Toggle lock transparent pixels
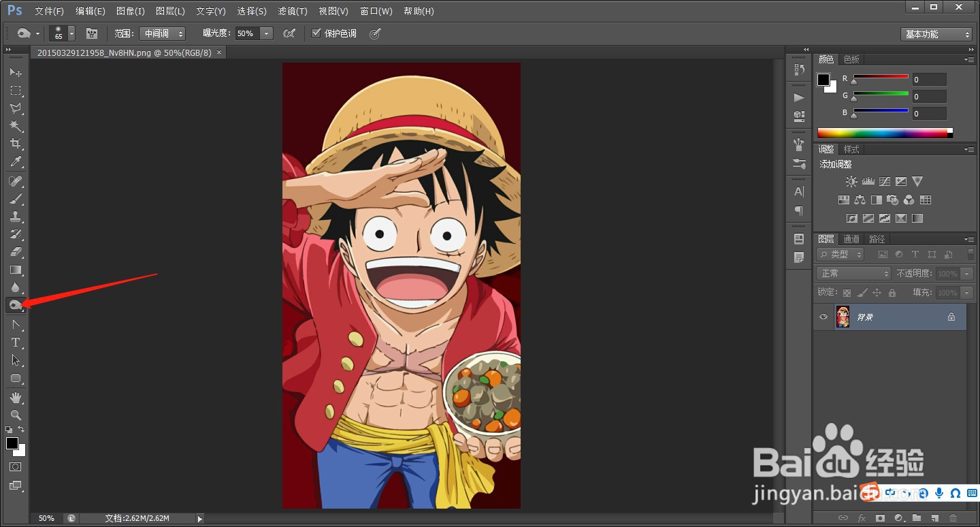The height and width of the screenshot is (527, 980). click(847, 293)
